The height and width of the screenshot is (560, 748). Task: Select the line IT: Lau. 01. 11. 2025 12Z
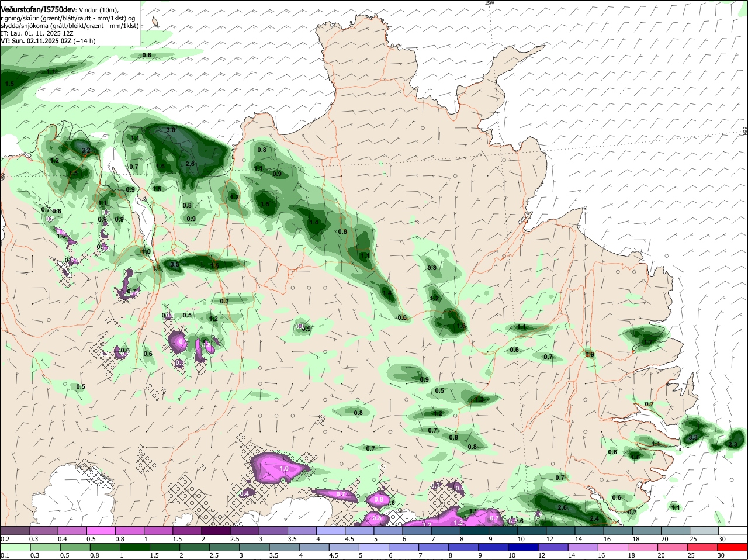37,33
